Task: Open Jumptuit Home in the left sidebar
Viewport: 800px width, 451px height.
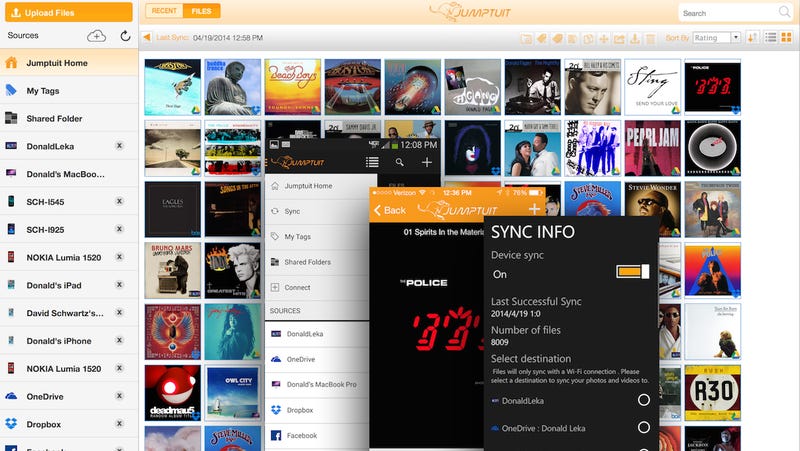Action: tap(69, 63)
